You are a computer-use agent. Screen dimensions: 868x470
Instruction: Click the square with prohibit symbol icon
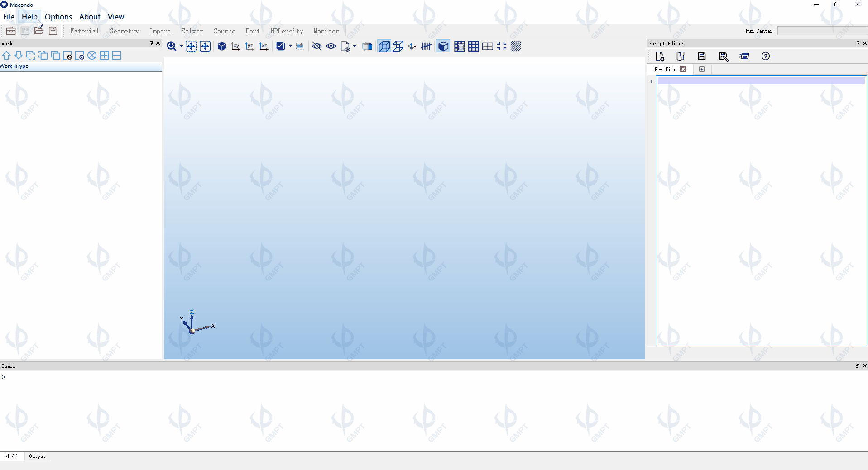[x=67, y=55]
